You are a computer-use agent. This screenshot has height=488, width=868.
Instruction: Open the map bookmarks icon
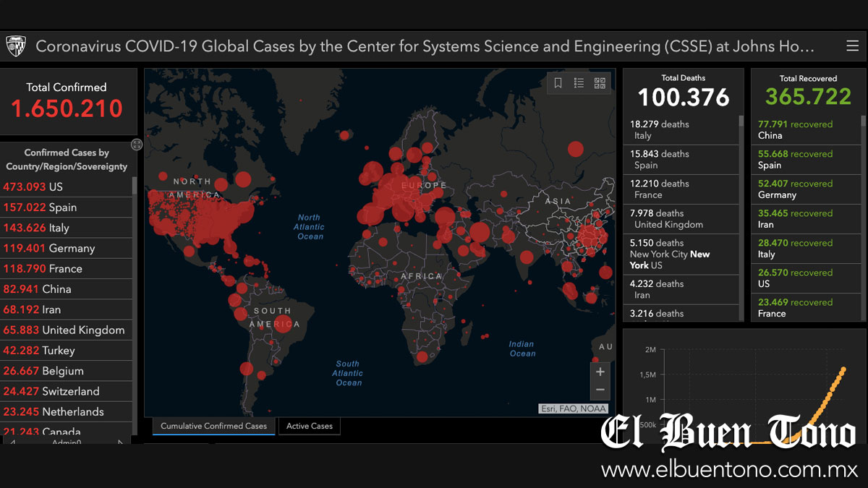coord(558,83)
